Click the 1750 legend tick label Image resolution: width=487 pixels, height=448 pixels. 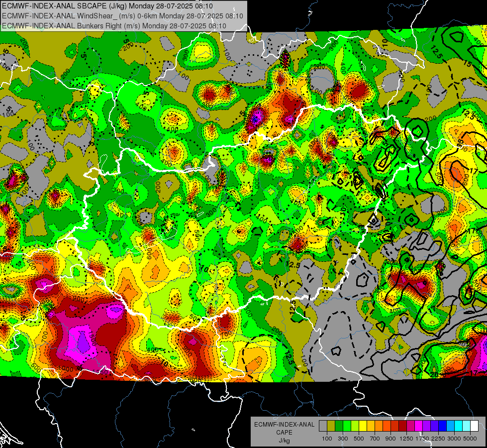pyautogui.click(x=422, y=439)
